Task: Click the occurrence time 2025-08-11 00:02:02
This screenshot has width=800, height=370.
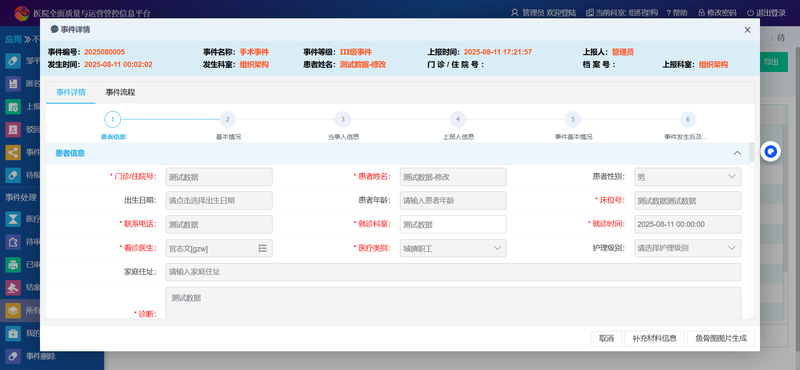Action: pos(118,65)
